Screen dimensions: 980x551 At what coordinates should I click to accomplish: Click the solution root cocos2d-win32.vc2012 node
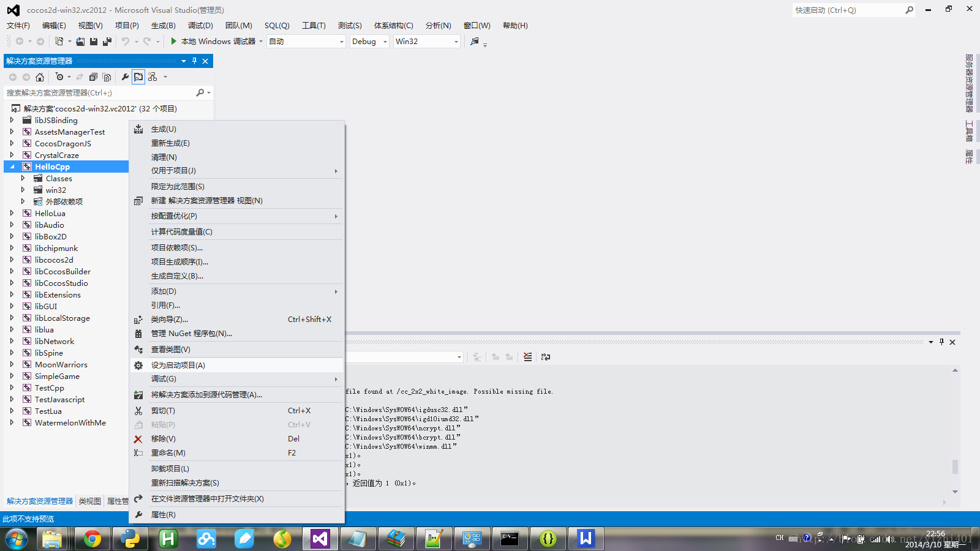pyautogui.click(x=100, y=109)
